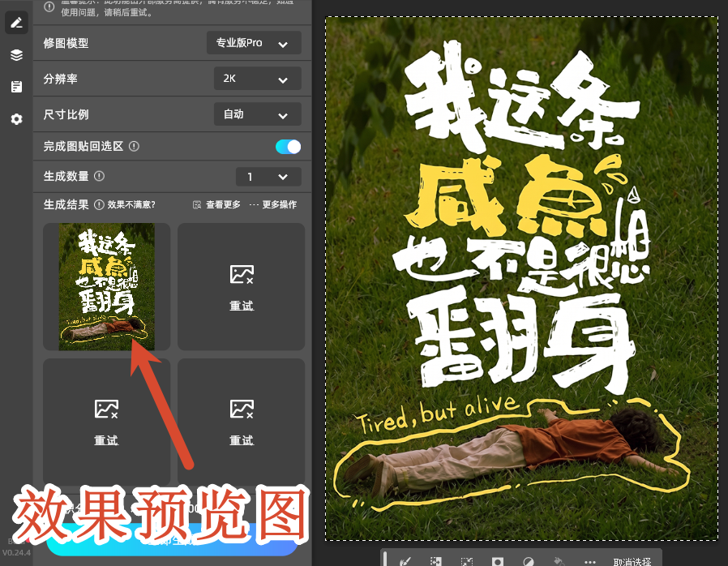Screen dimensions: 728x566
Task: Click the failed-image icon in bottom-right result card
Action: pos(242,409)
